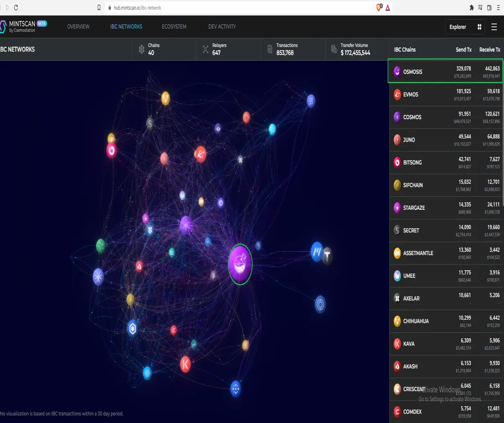504x423 pixels.
Task: Click the Secret S node in graph
Action: (150, 123)
